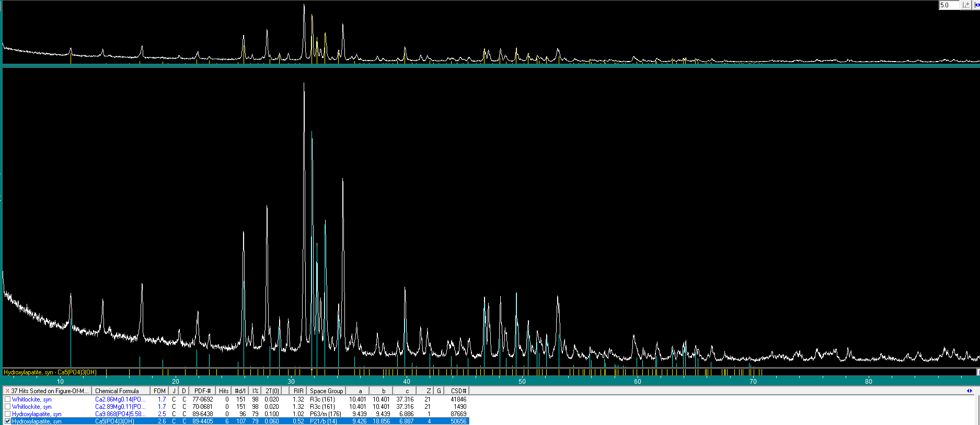The width and height of the screenshot is (980, 425).
Task: Click the RIR column header
Action: point(298,391)
